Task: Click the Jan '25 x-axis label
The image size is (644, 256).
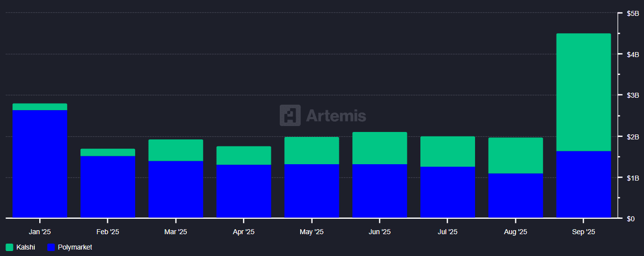Action: pyautogui.click(x=40, y=232)
